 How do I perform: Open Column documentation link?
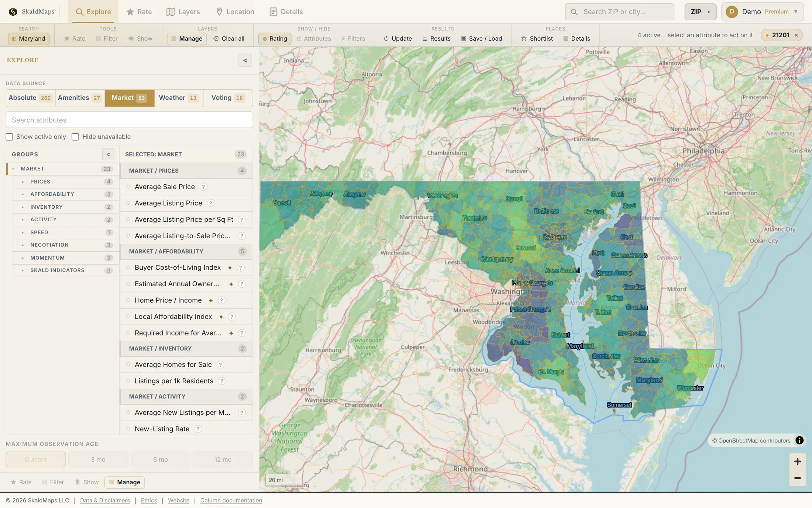coord(231,501)
